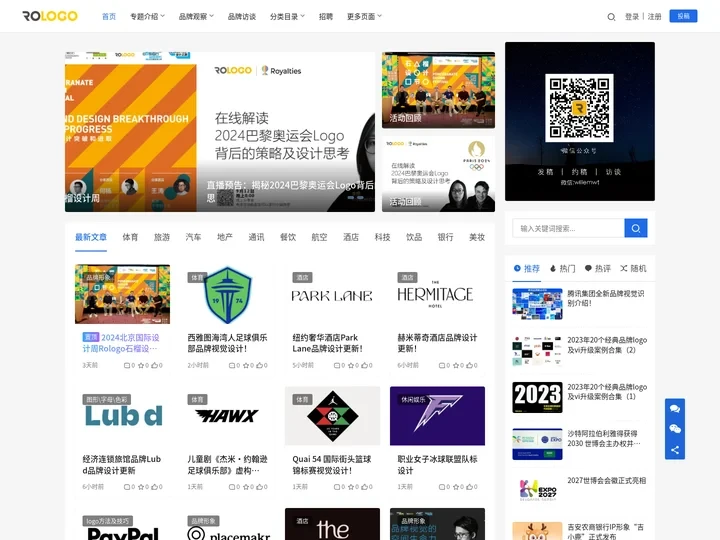Select the 美妆 category tab
The width and height of the screenshot is (720, 540).
coord(477,237)
